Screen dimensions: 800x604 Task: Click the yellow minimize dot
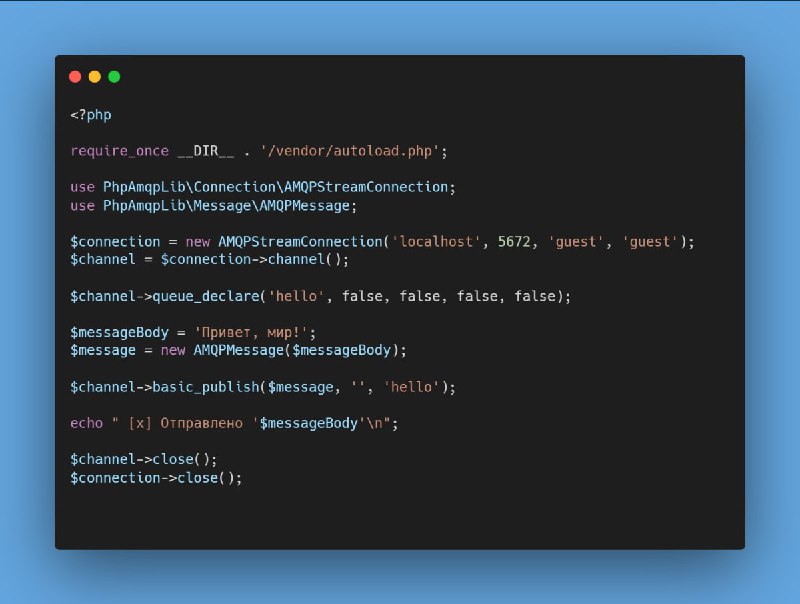95,77
